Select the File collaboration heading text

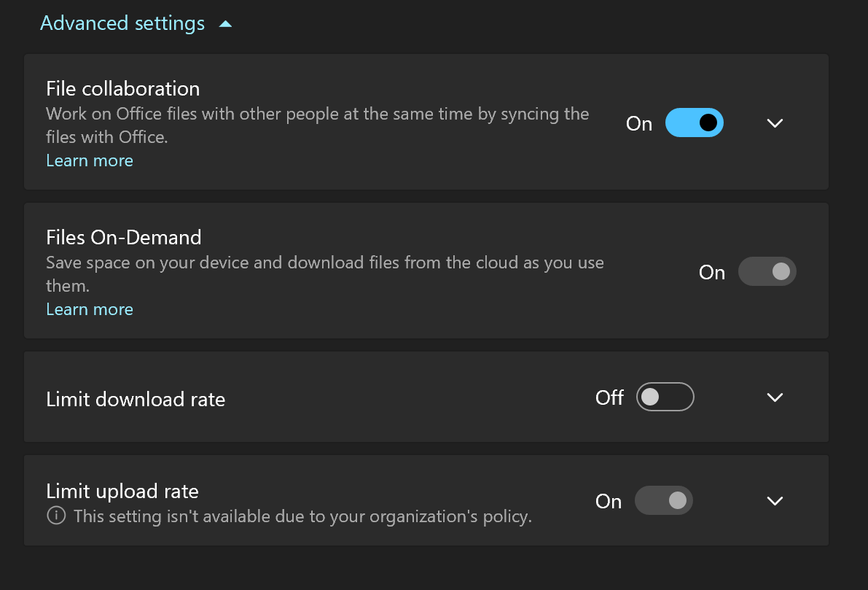(x=123, y=89)
